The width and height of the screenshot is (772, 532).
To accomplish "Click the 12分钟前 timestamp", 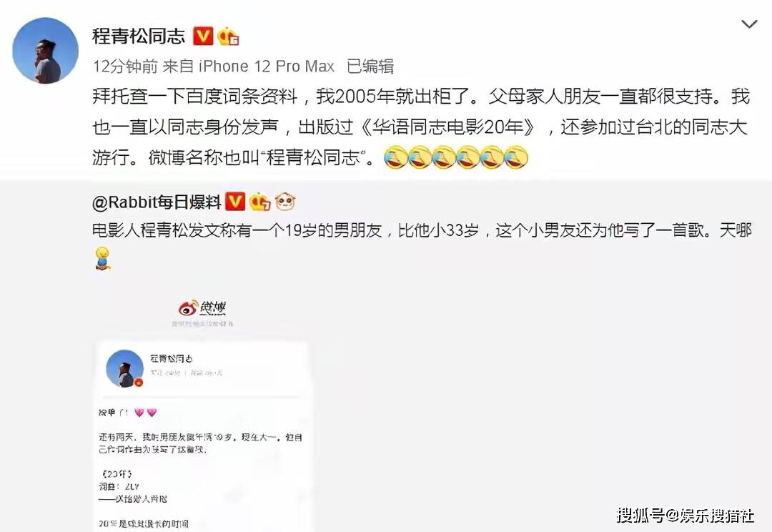I will point(125,66).
